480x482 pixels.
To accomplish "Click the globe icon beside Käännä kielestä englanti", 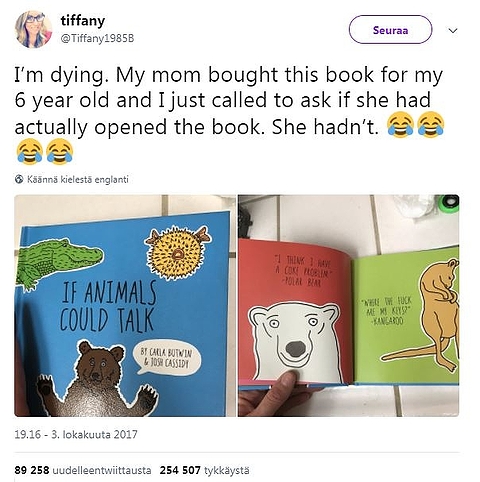I will point(19,179).
